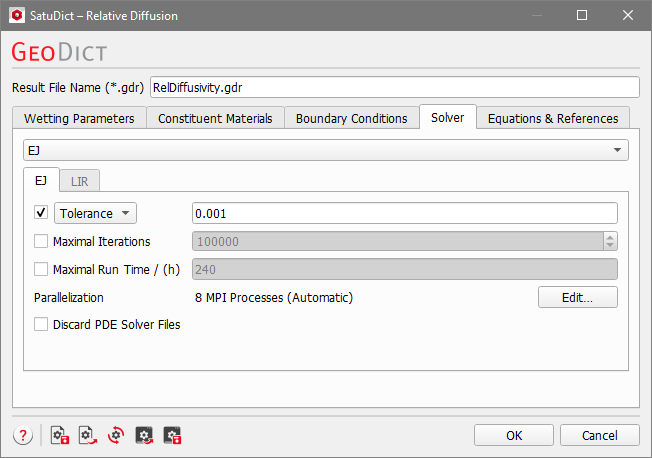652x458 pixels.
Task: Load settings from file icon
Action: [x=88, y=436]
